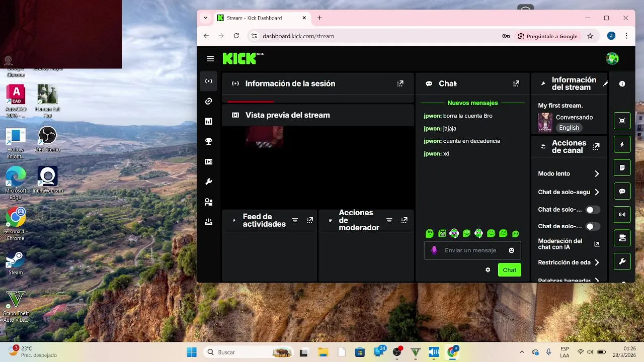Open the user avatar menu in Kick header
This screenshot has height=362, width=644.
612,59
